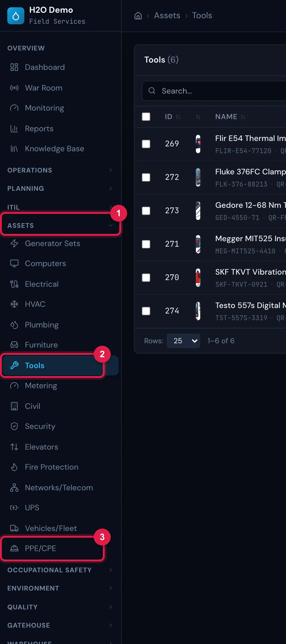Click the home icon in breadcrumb

tap(138, 15)
